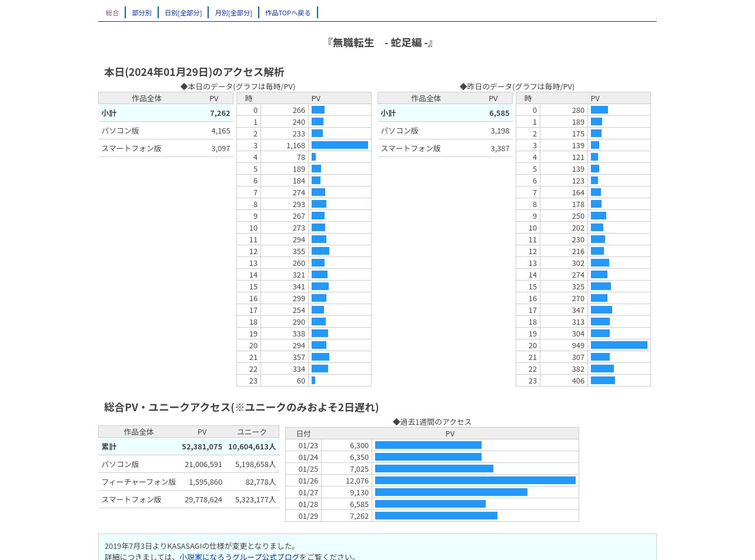Click the ユニーク column header
755x560 pixels.
coord(252,432)
